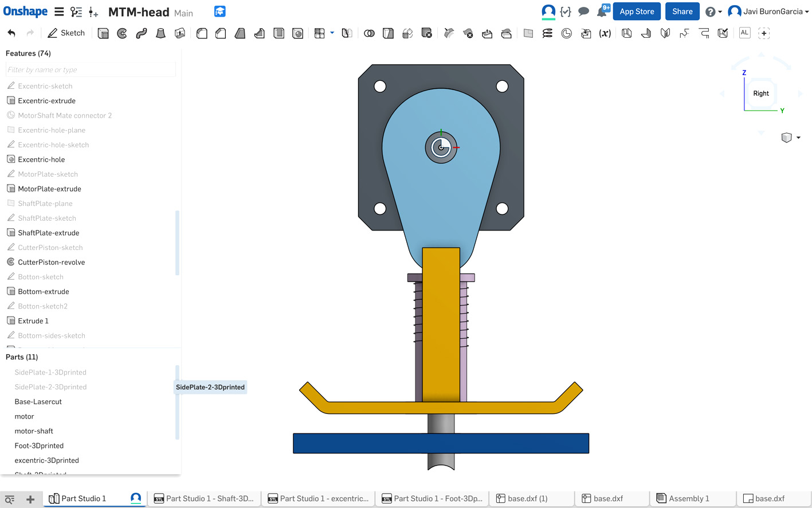Select the Fillet tool
The image size is (812, 508).
pos(202,33)
